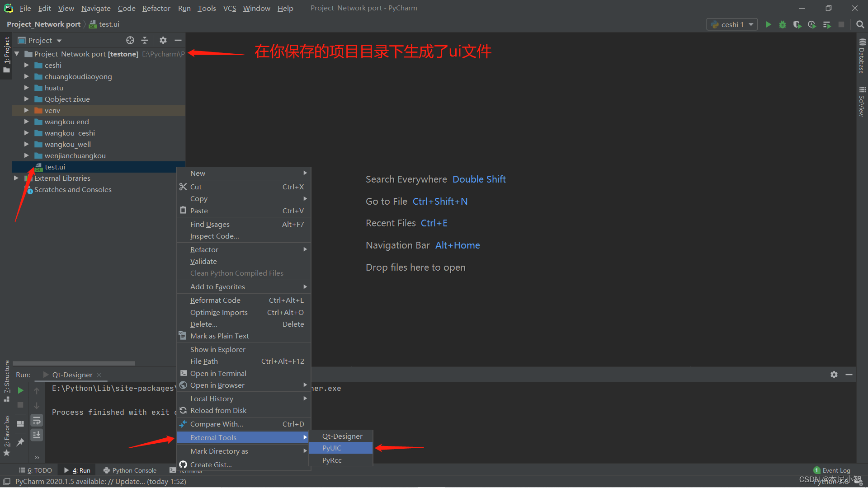The image size is (868, 488).
Task: Expand the huatu folder
Action: pos(26,88)
